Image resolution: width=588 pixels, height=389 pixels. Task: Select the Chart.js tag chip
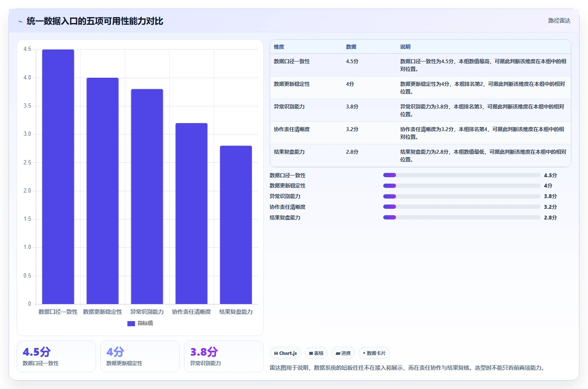(x=285, y=353)
